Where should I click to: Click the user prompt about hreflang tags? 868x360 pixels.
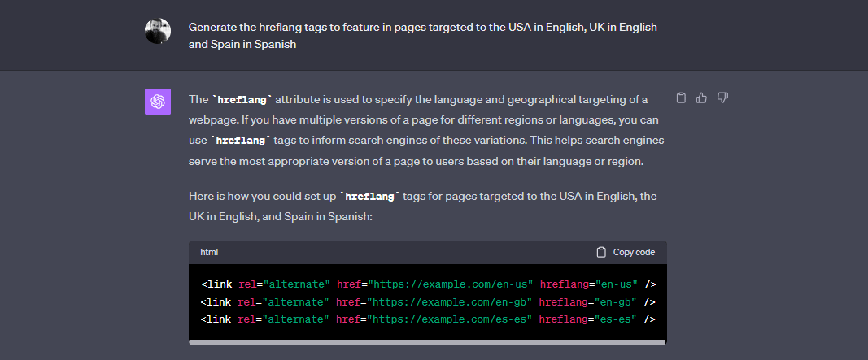[x=423, y=36]
